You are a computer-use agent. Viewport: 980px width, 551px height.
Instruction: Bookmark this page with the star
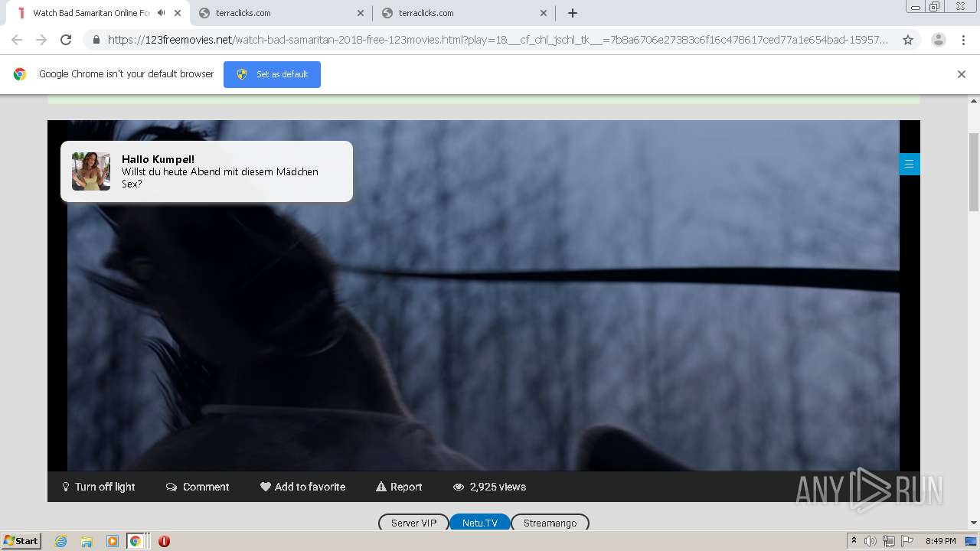[x=908, y=40]
